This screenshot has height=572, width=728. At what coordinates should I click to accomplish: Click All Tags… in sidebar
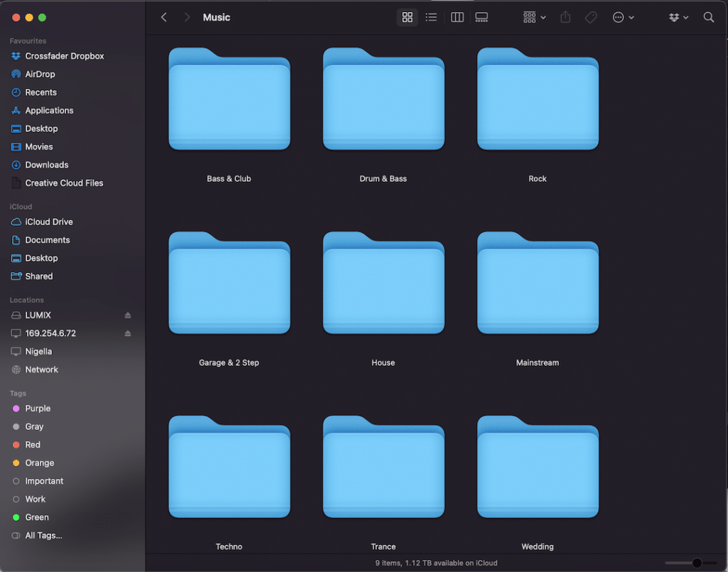click(43, 535)
